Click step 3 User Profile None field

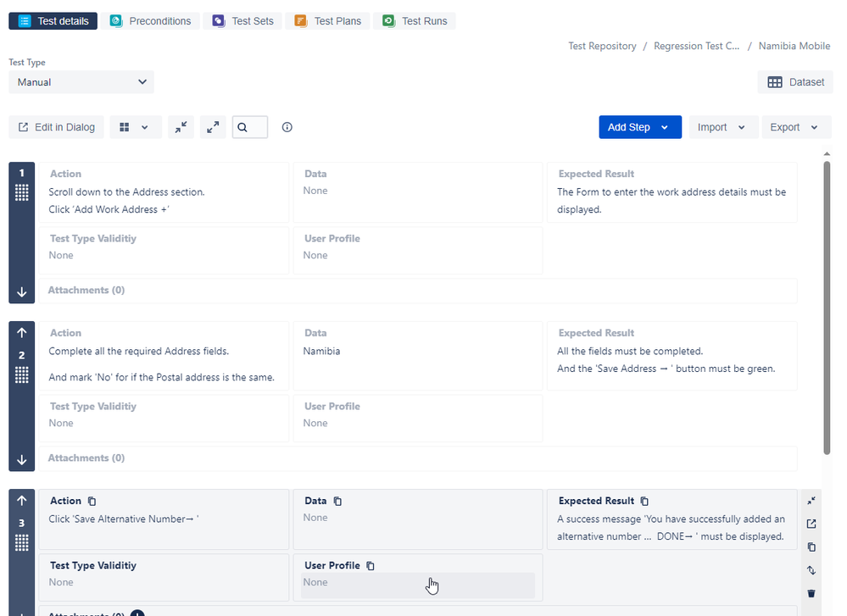(x=417, y=585)
